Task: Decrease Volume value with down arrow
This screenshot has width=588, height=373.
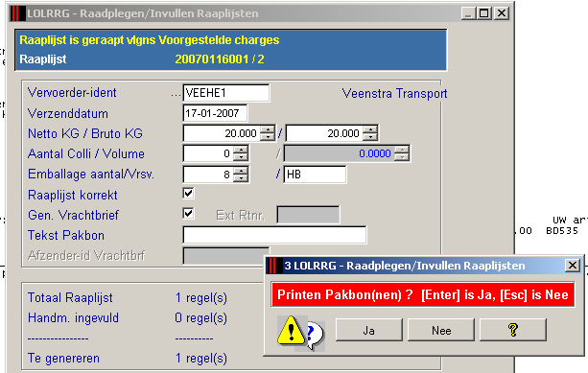Action: tap(402, 157)
